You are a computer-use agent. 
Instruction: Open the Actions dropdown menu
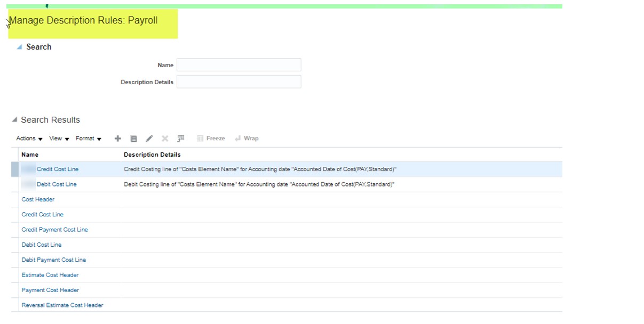click(29, 139)
